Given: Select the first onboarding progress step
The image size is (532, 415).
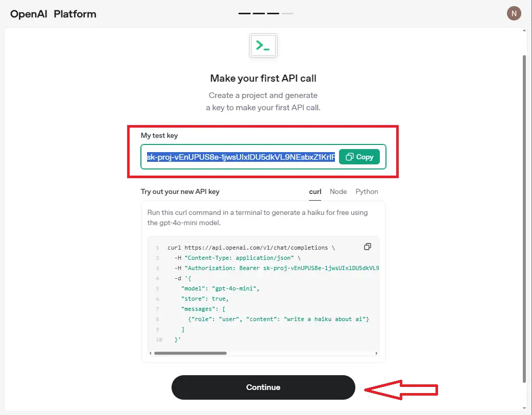Looking at the screenshot, I should (244, 13).
